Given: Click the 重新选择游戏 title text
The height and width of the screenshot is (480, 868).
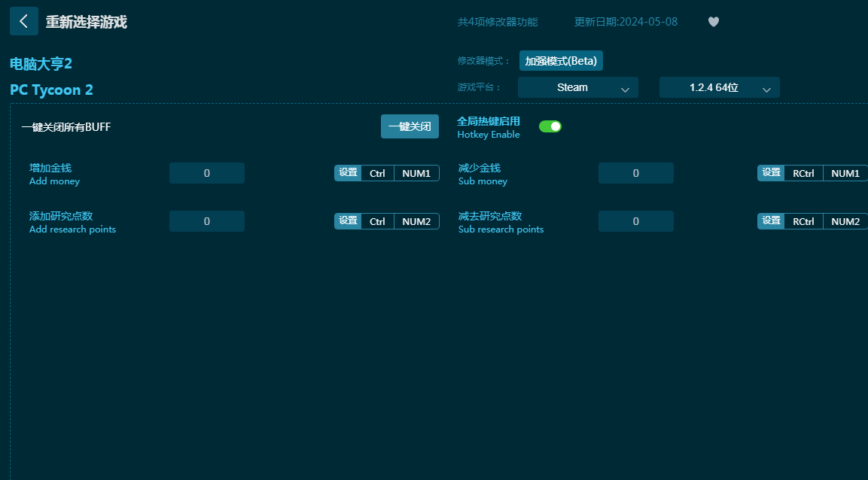Looking at the screenshot, I should (87, 22).
